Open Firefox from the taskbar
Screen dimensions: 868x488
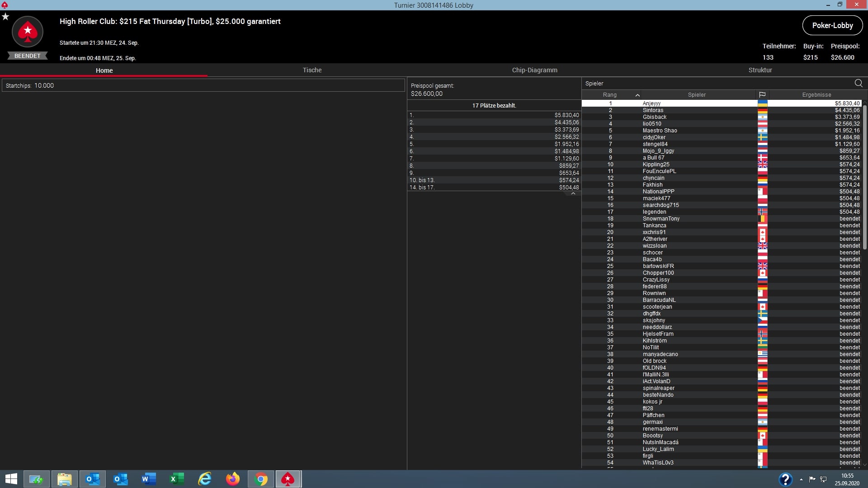pos(233,479)
